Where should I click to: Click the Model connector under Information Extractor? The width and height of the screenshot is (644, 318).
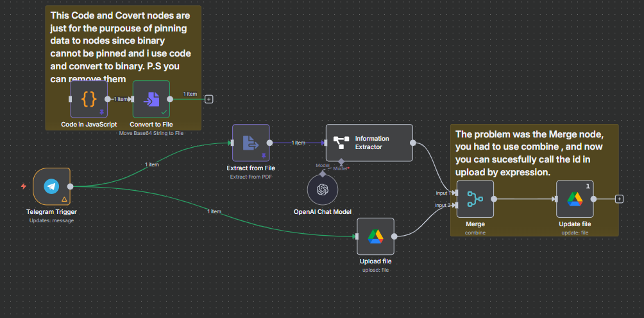pyautogui.click(x=341, y=162)
